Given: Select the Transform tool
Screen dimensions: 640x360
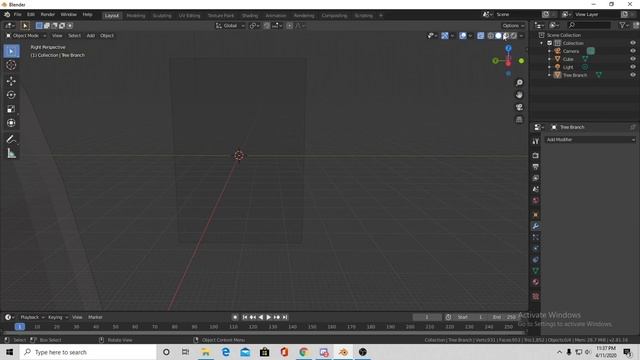Looking at the screenshot, I should pos(11,123).
